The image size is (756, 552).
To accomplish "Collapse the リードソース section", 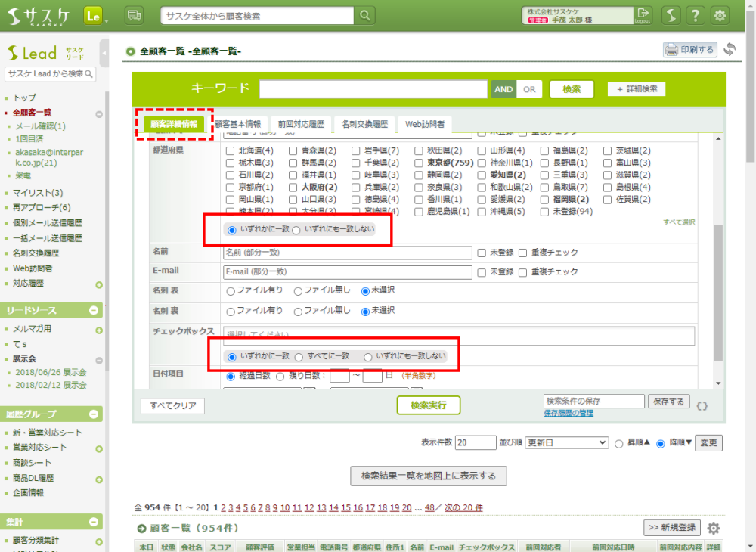I will pyautogui.click(x=94, y=310).
